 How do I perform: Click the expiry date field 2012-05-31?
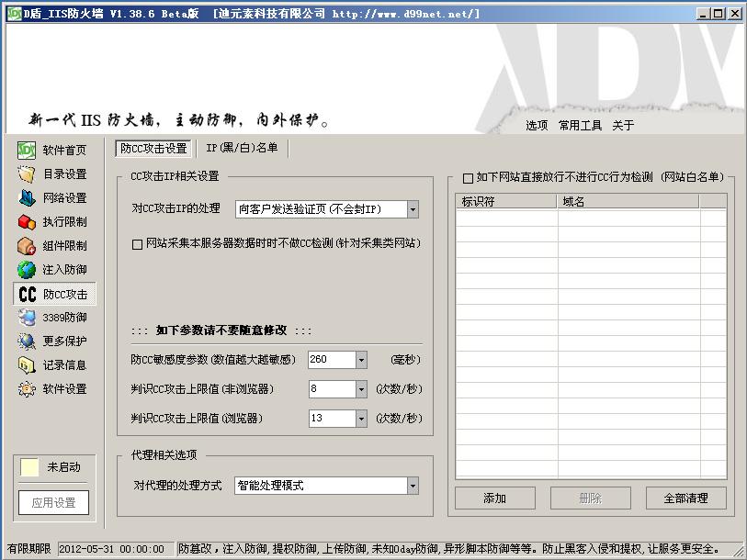click(116, 549)
